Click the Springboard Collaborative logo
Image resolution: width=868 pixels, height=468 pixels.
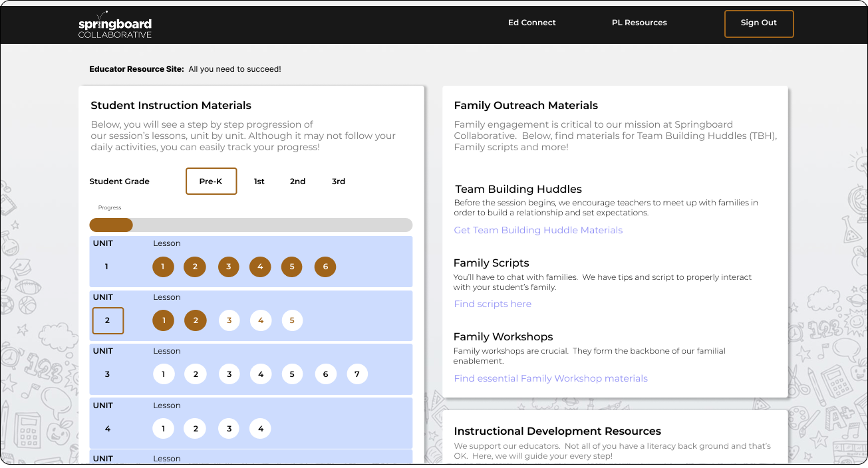click(x=115, y=25)
